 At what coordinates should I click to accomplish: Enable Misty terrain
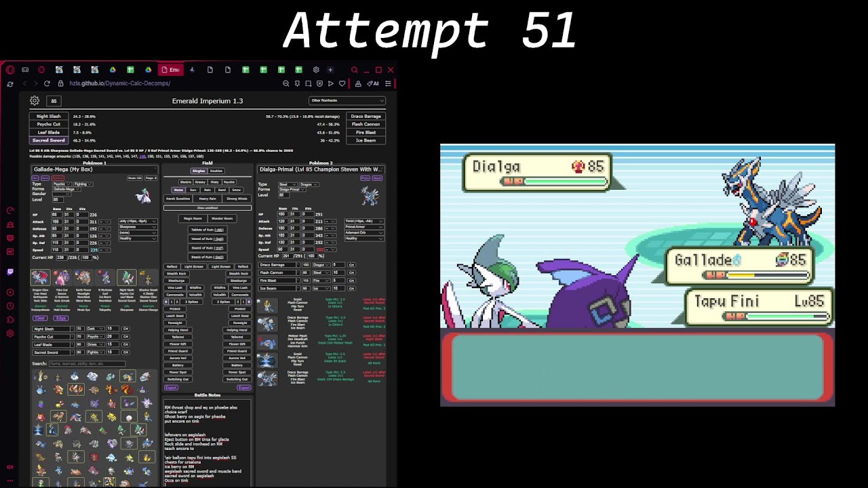click(x=215, y=182)
